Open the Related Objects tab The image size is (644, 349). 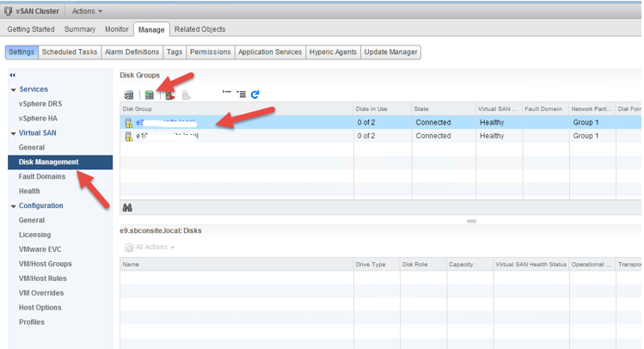(199, 29)
